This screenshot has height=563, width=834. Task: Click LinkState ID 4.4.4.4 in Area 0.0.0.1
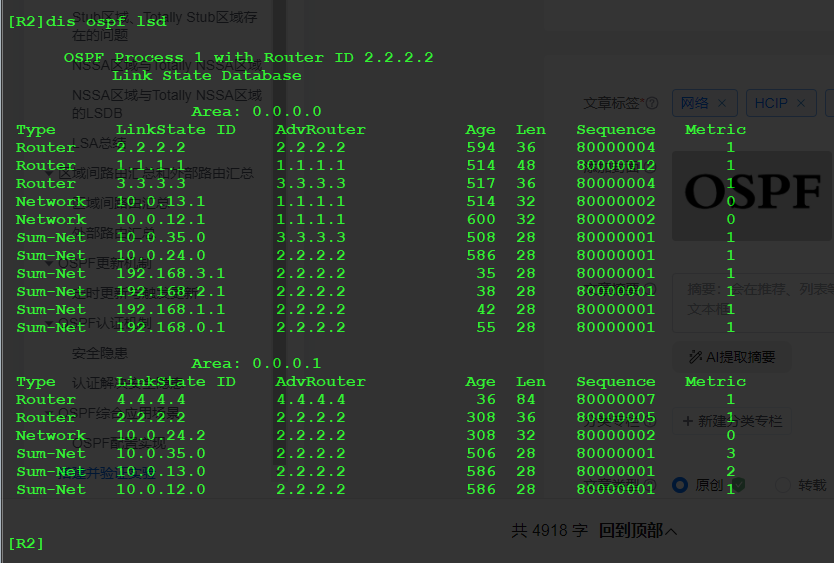point(151,400)
